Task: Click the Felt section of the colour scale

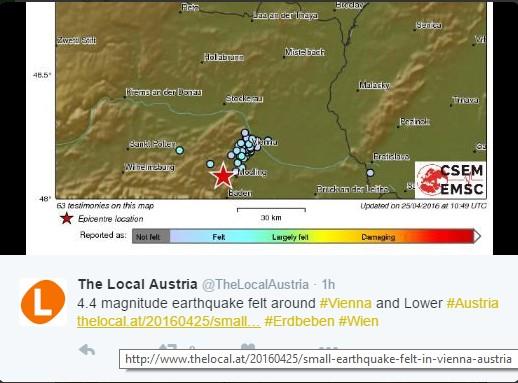Action: tap(219, 237)
